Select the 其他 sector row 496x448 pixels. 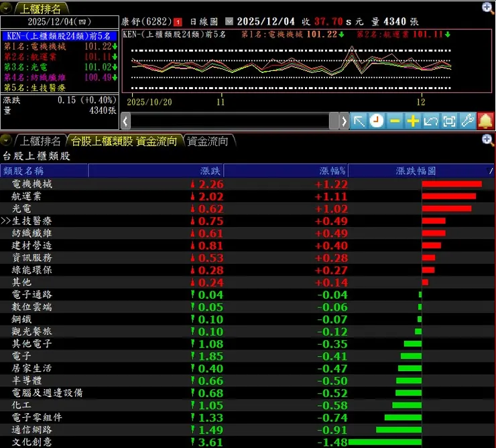point(247,282)
